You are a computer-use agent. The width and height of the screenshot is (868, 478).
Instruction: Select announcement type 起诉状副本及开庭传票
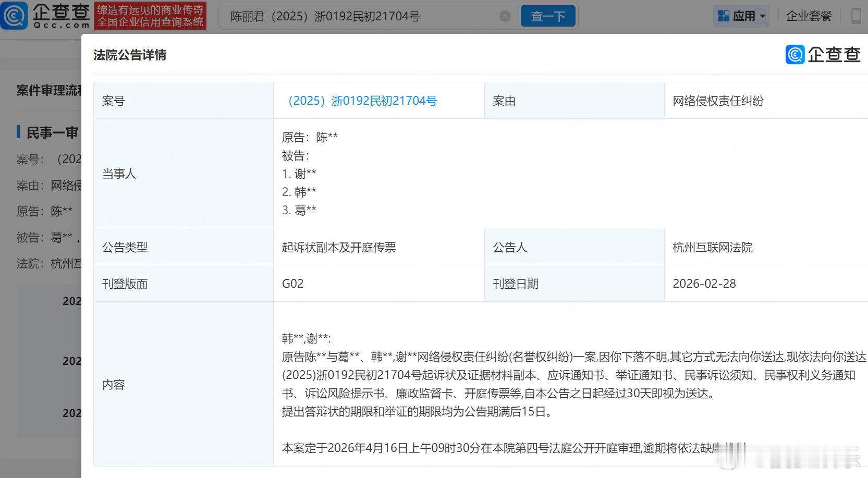[x=339, y=247]
